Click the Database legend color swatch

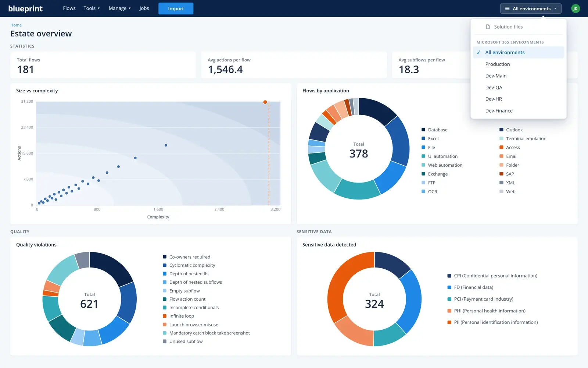click(x=423, y=130)
